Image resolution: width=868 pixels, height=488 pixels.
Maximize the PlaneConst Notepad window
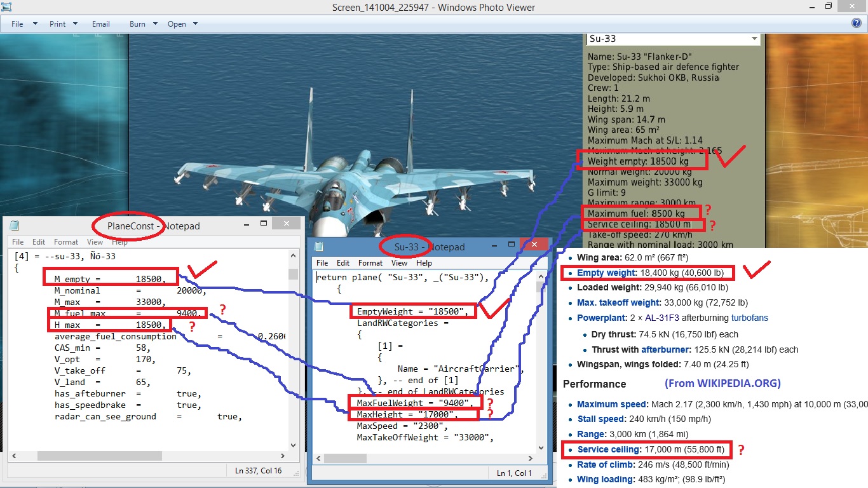click(264, 224)
